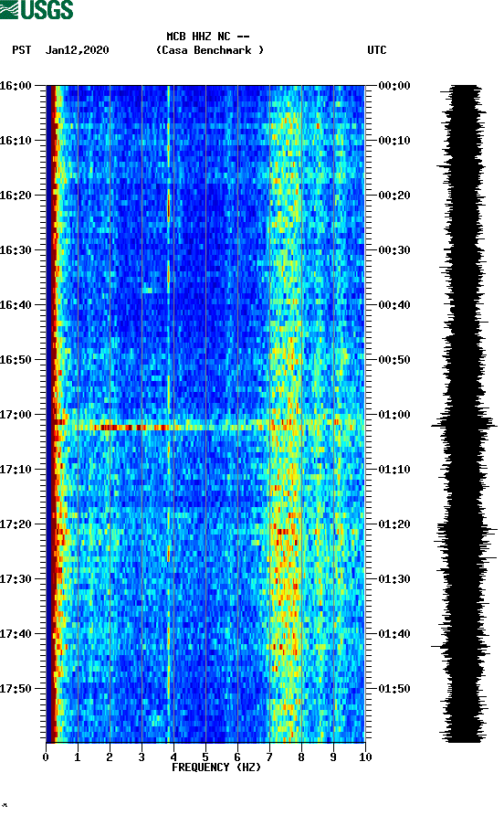
Task: Click the '17:50' PST time label
Action: click(x=16, y=689)
